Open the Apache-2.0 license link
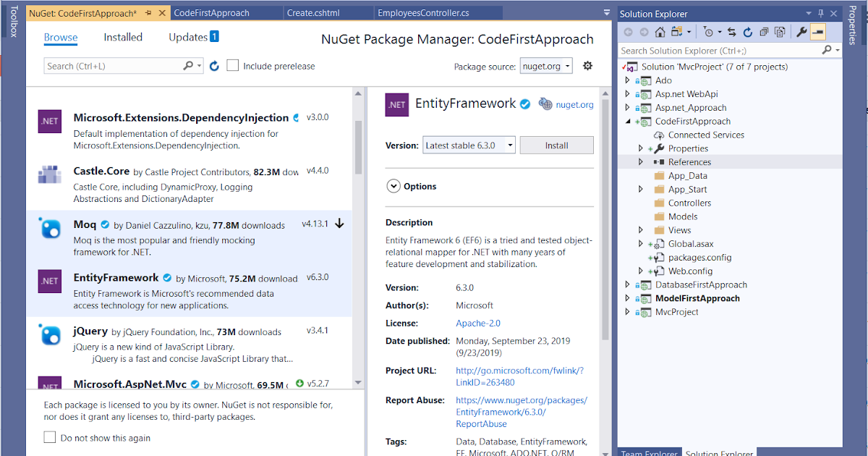868x456 pixels. [477, 324]
